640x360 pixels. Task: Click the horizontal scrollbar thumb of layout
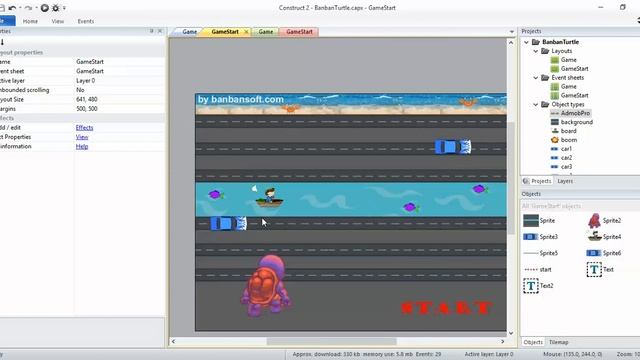pos(331,342)
